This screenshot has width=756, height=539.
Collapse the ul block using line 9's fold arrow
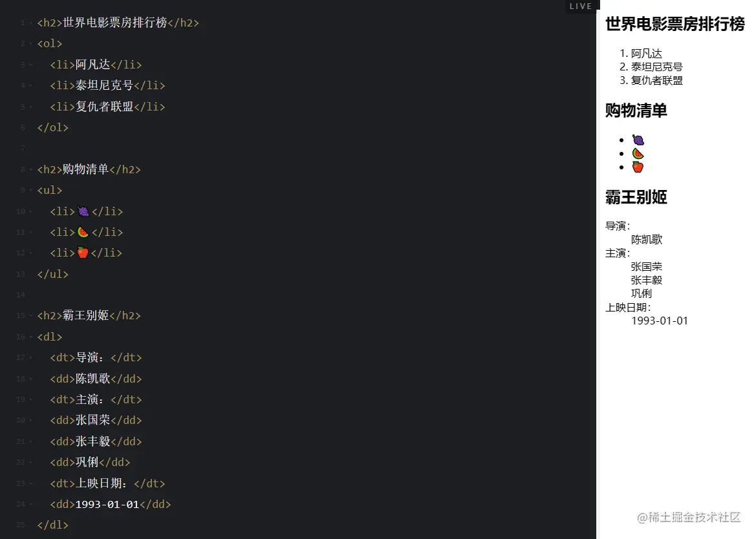pos(30,189)
